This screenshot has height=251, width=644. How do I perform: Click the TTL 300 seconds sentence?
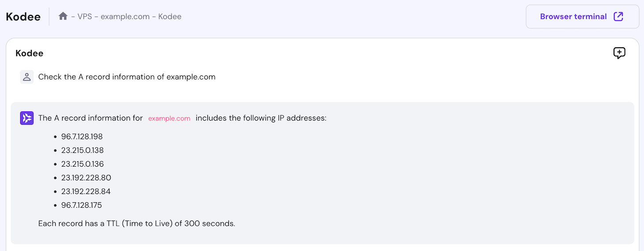point(137,224)
